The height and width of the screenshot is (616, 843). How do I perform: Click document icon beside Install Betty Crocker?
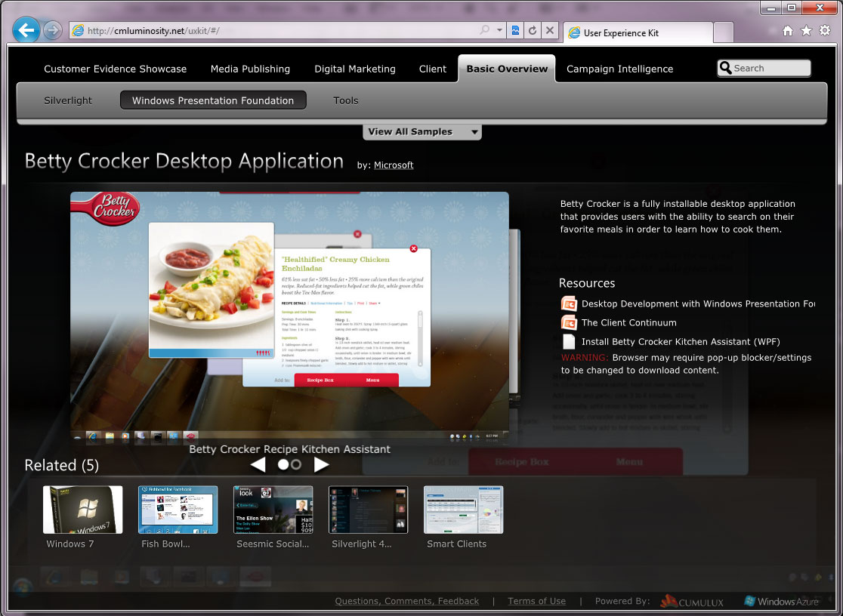(568, 342)
